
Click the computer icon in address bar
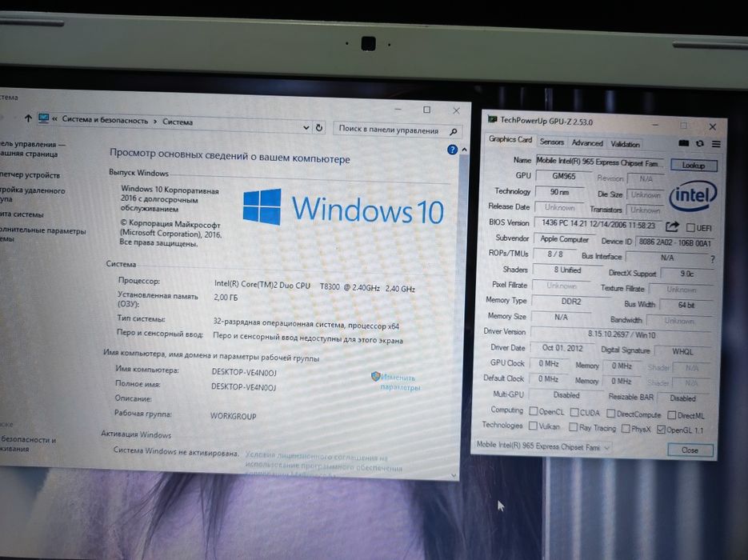pos(44,118)
